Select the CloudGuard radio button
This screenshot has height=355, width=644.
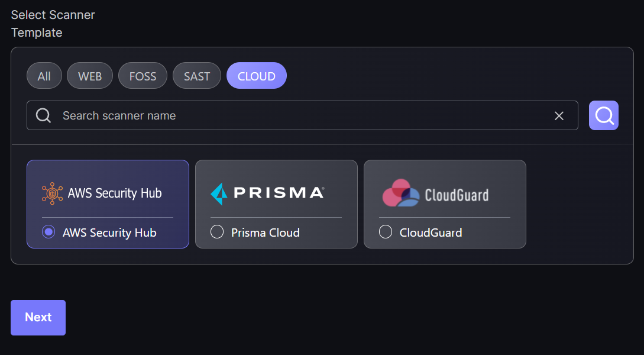pos(385,232)
